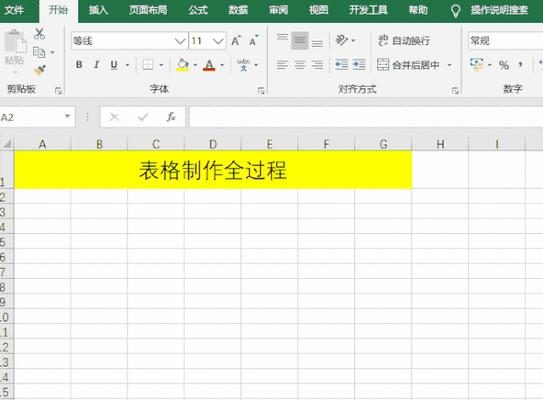Click the borders icon

pyautogui.click(x=148, y=65)
